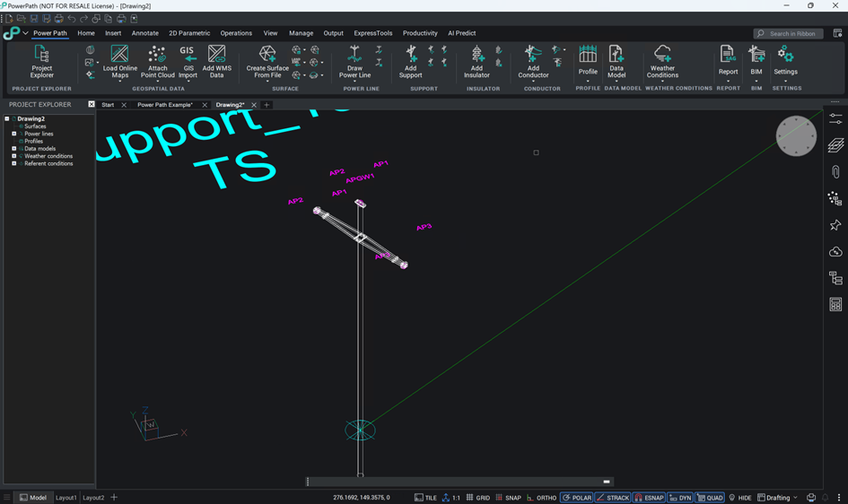Switch to the Home ribbon tab
Image resolution: width=848 pixels, height=504 pixels.
click(86, 33)
